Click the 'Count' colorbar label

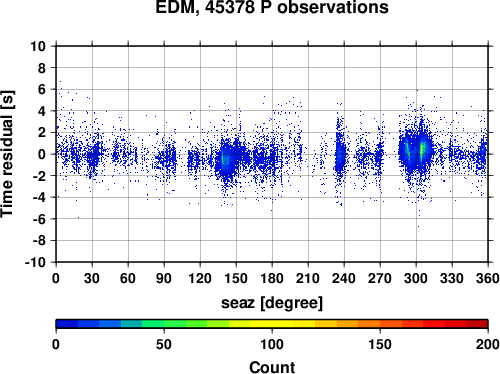click(272, 367)
